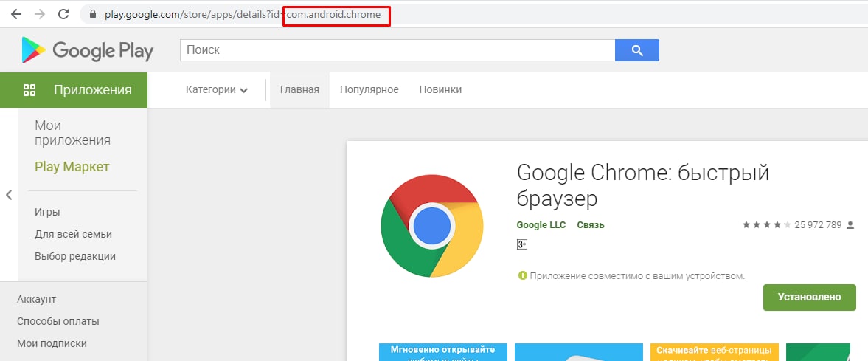This screenshot has height=361, width=868.
Task: Click the browser forward arrow
Action: [x=39, y=15]
